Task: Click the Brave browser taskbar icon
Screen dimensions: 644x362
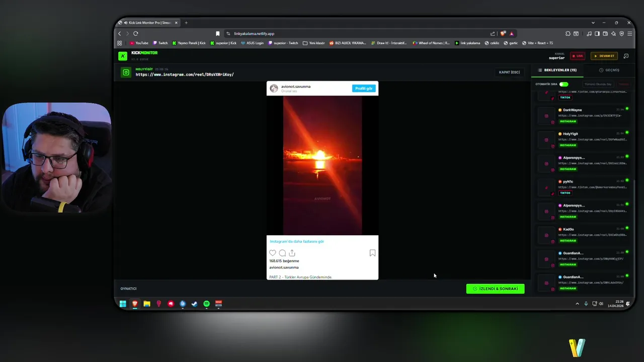Action: [135, 304]
